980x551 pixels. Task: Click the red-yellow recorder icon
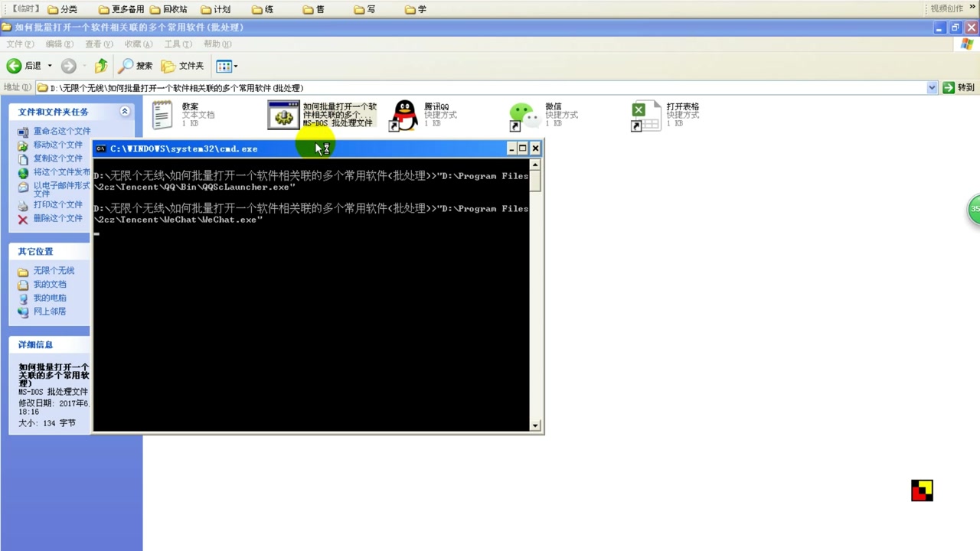pyautogui.click(x=922, y=491)
